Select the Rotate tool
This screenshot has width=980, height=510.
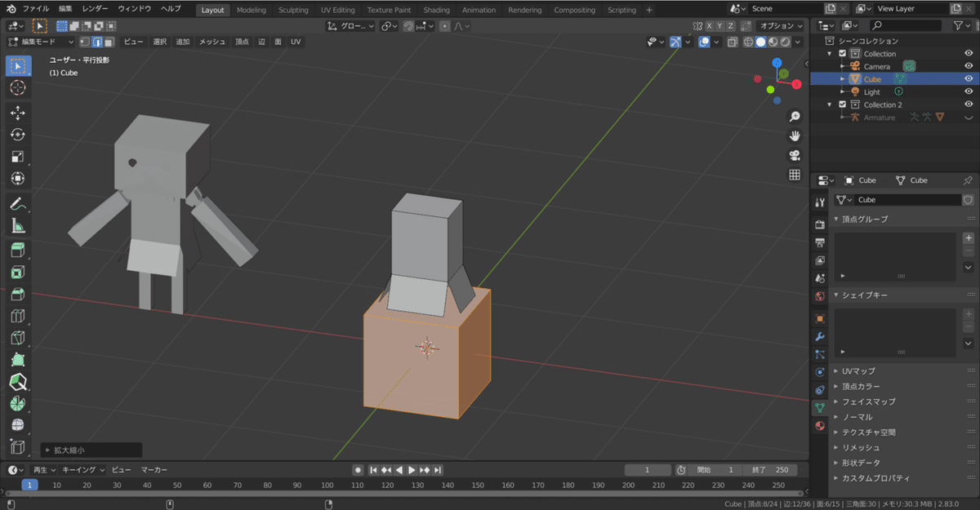pyautogui.click(x=18, y=135)
